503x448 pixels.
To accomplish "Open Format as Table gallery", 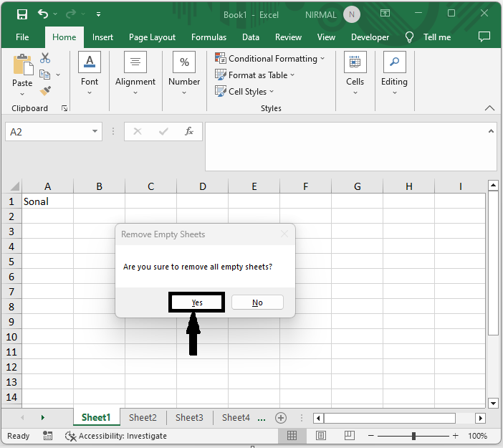I will (x=254, y=75).
